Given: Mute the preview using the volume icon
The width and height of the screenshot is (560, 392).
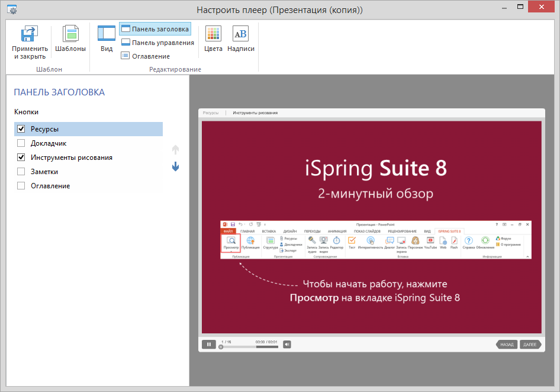Looking at the screenshot, I should click(x=287, y=345).
